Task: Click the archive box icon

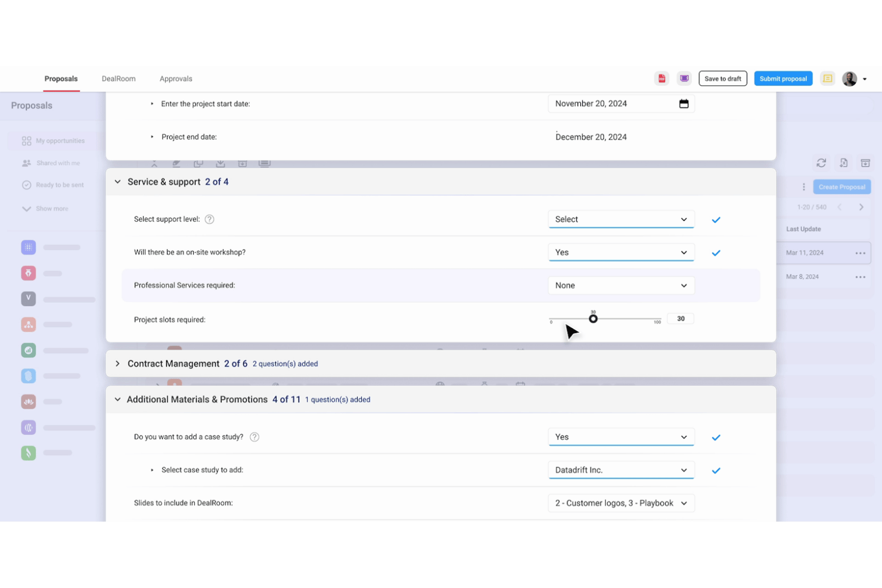Action: pos(865,163)
